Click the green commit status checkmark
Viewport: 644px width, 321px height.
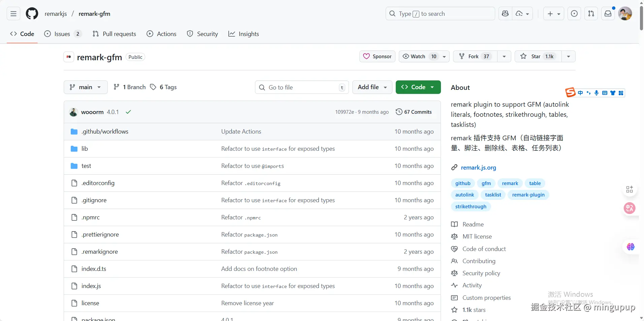point(128,112)
